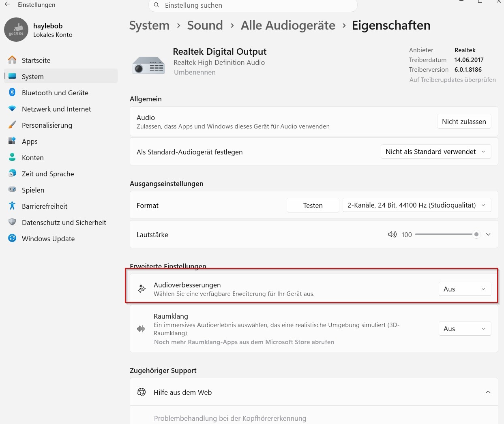Screen dimensions: 504x424
Task: Expand the Lautstärke section chevron
Action: [488, 235]
